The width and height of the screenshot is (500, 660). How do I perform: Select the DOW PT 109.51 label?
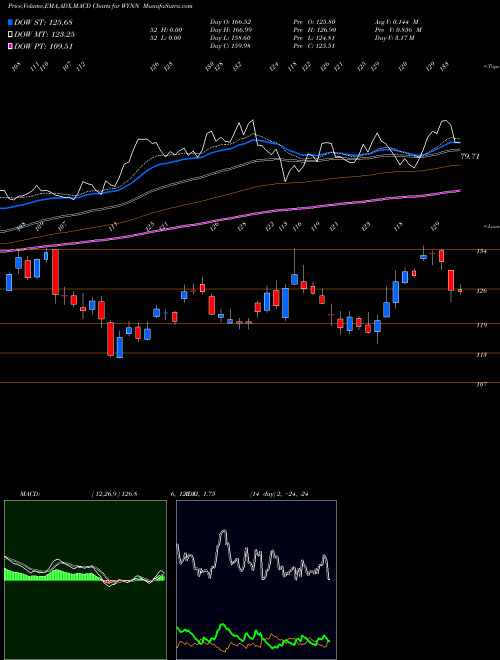pyautogui.click(x=43, y=46)
